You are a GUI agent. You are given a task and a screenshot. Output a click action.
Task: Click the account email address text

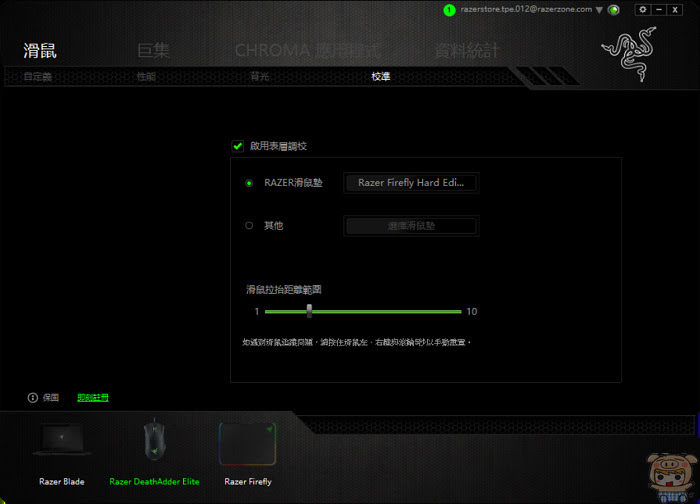[x=526, y=9]
